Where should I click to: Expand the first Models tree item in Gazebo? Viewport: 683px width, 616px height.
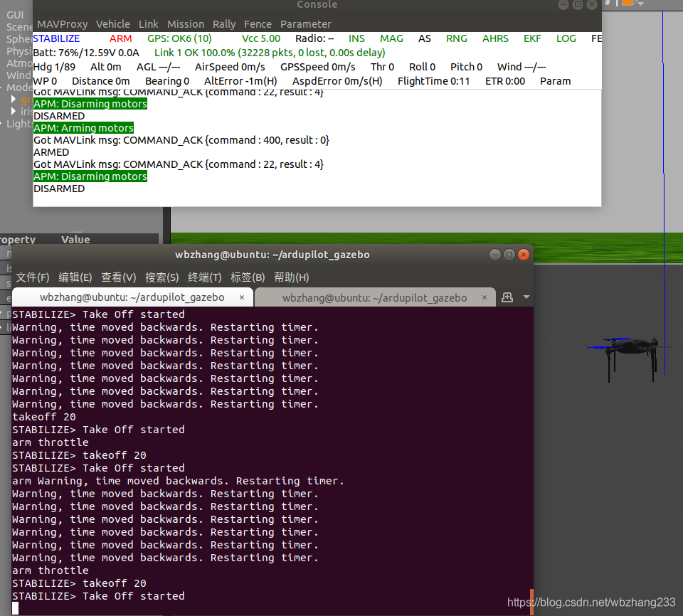pyautogui.click(x=14, y=100)
